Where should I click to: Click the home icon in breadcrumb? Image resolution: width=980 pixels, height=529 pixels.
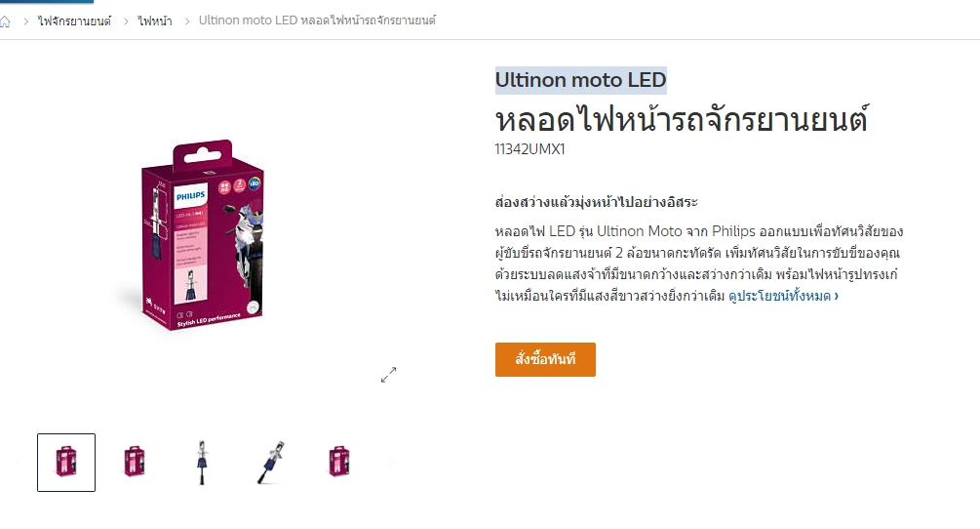click(x=4, y=21)
